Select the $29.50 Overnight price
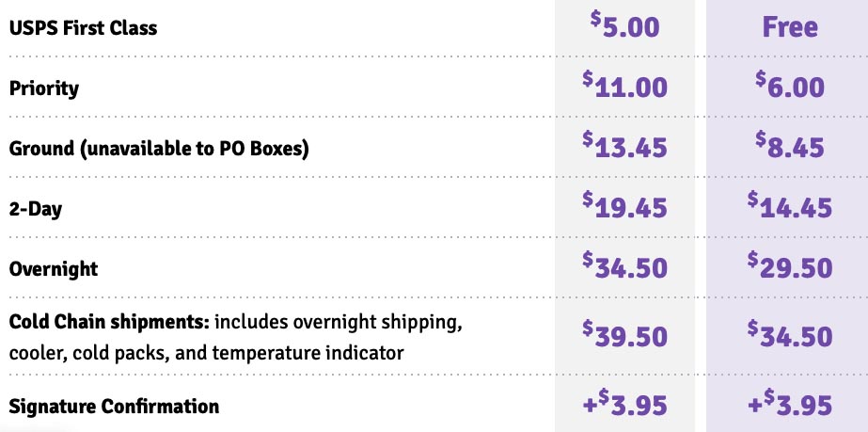This screenshot has height=432, width=868. point(790,265)
